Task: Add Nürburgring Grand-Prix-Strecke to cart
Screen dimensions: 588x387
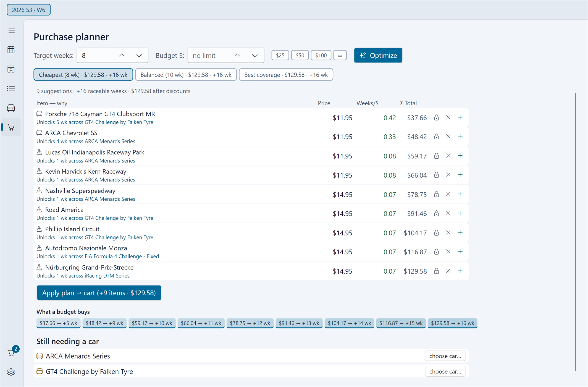Action: click(460, 271)
